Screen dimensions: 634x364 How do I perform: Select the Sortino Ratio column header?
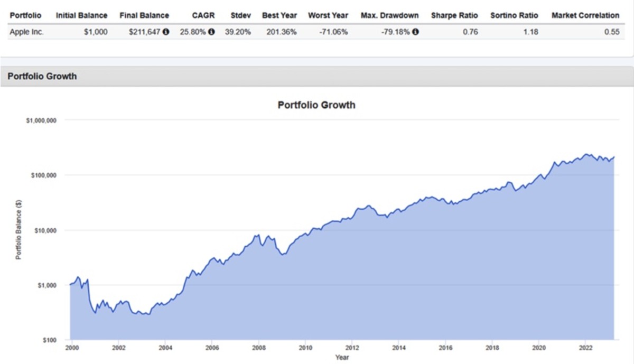point(514,15)
